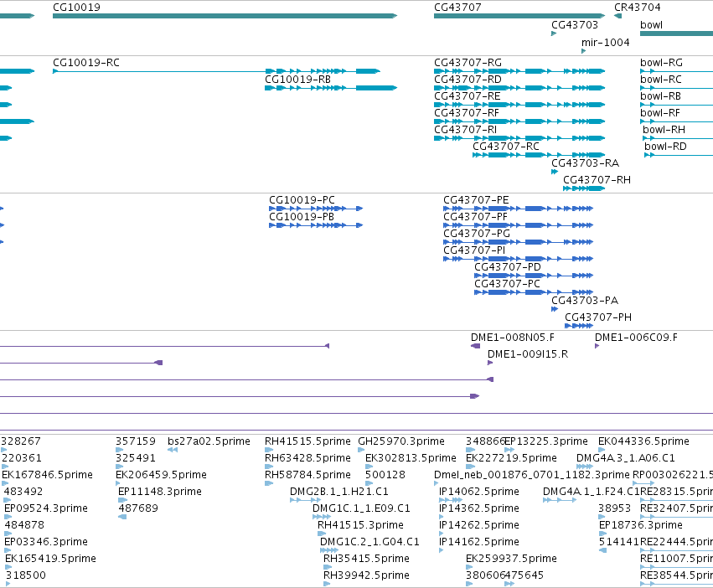Screen dimensions: 713x588
Task: Select the RH35415.5prime EST
Action: (328, 567)
